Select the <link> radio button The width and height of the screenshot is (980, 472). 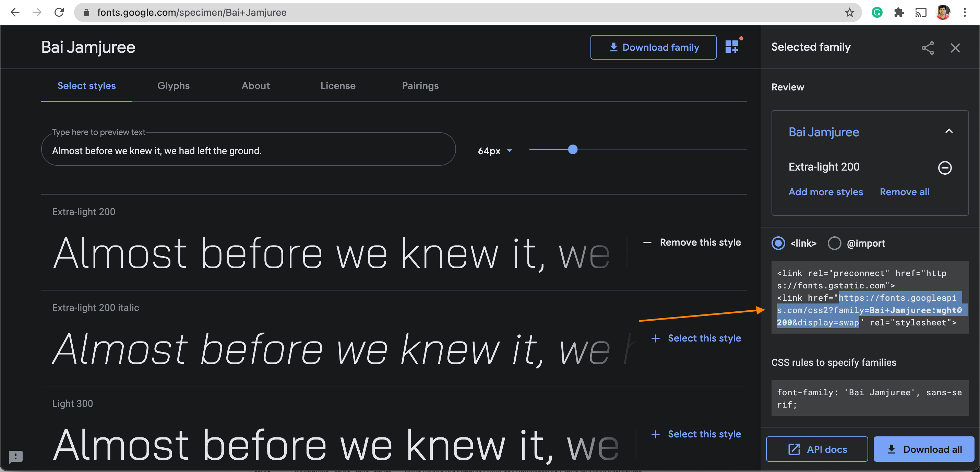[x=778, y=243]
